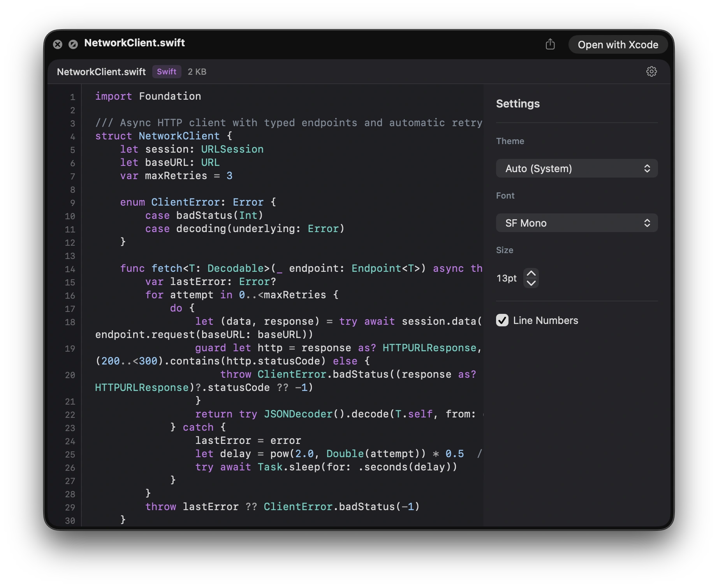Click the 'lastError = error' line
Viewport: 718px width, 588px height.
[x=248, y=440]
